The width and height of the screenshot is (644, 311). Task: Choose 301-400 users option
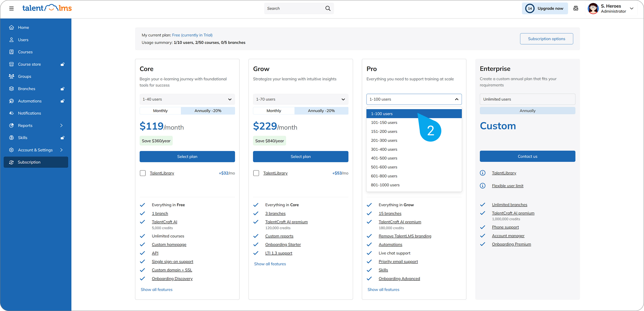point(414,149)
